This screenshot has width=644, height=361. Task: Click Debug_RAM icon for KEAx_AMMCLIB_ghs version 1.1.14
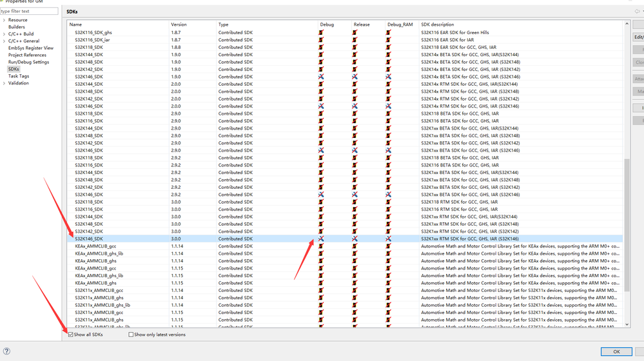click(389, 261)
